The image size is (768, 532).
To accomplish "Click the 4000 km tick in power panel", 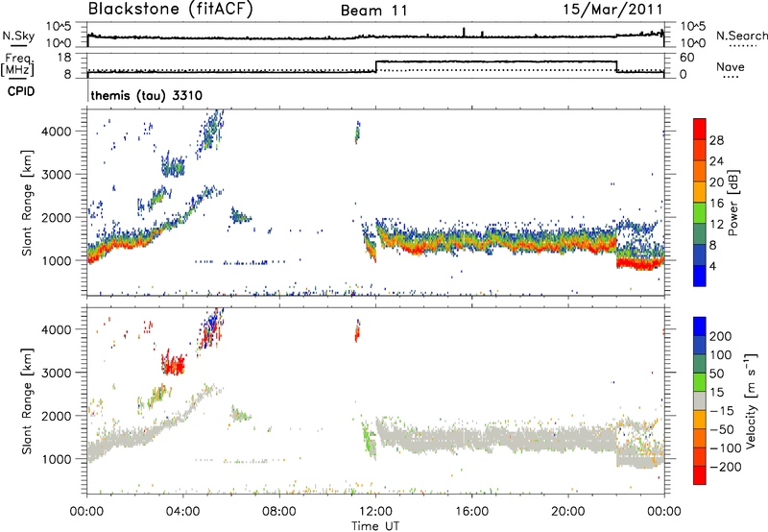I will point(57,132).
